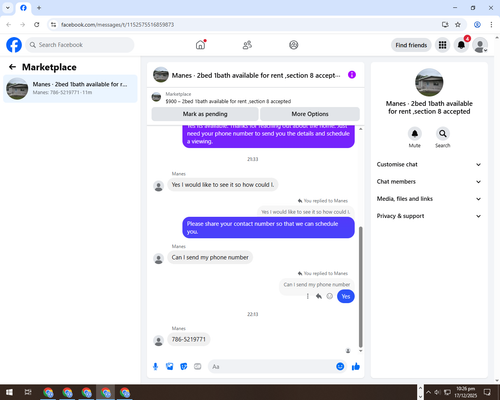Open the emoji picker in message box

pos(340,367)
